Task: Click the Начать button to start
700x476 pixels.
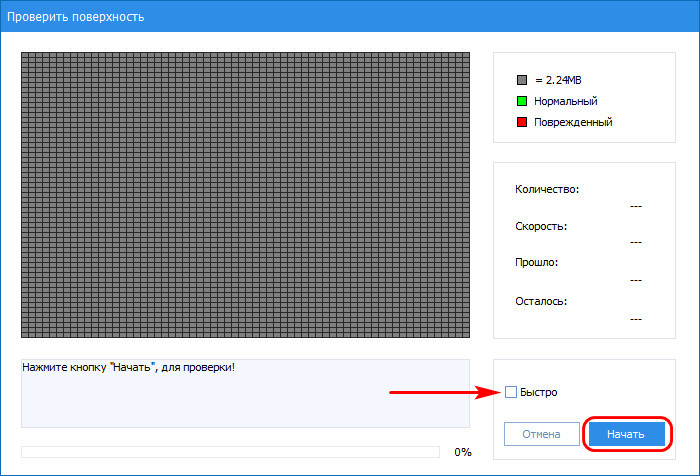Action: (627, 434)
